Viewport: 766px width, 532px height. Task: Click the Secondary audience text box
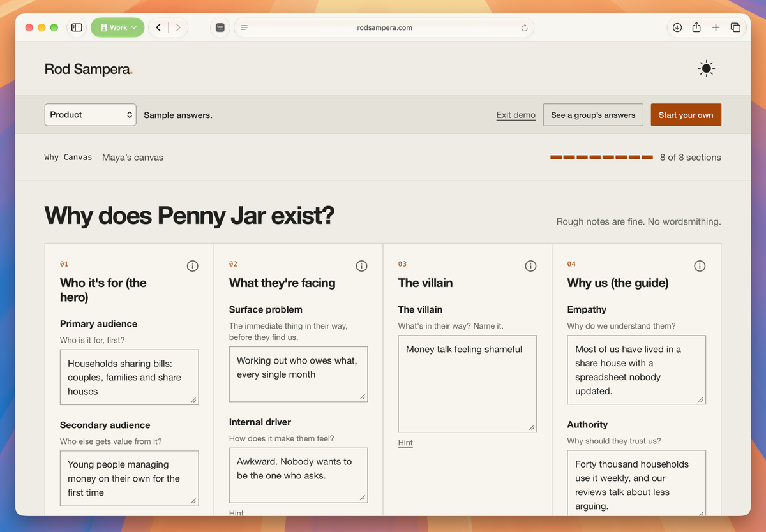coord(129,478)
